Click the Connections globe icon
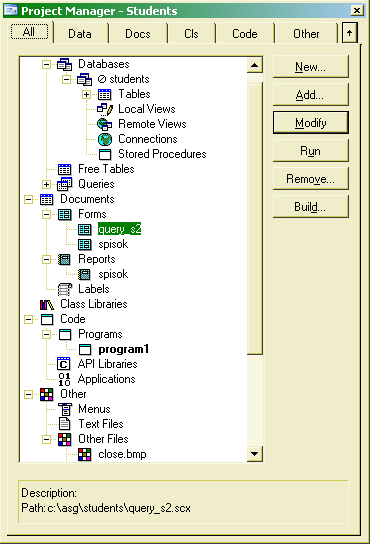This screenshot has width=372, height=544. pos(105,139)
